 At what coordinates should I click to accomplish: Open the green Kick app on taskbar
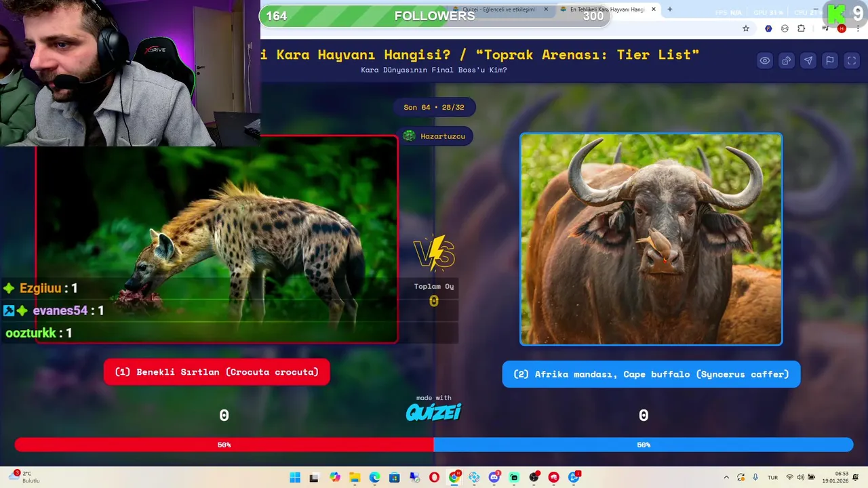point(514,478)
